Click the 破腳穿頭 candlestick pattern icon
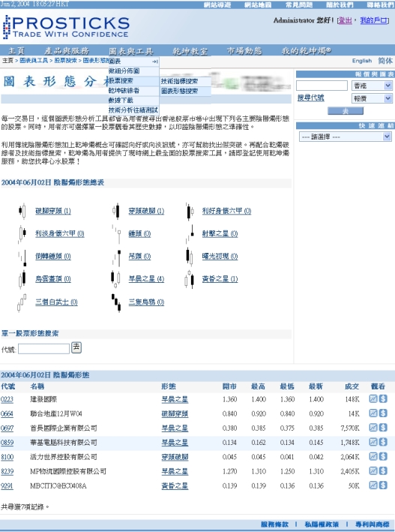This screenshot has height=532, width=395. tap(22, 211)
